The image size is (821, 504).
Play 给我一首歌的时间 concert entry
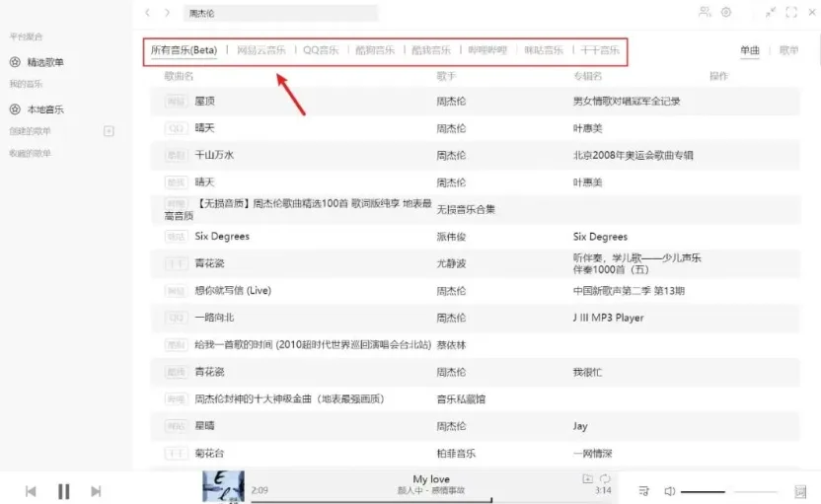click(x=313, y=345)
